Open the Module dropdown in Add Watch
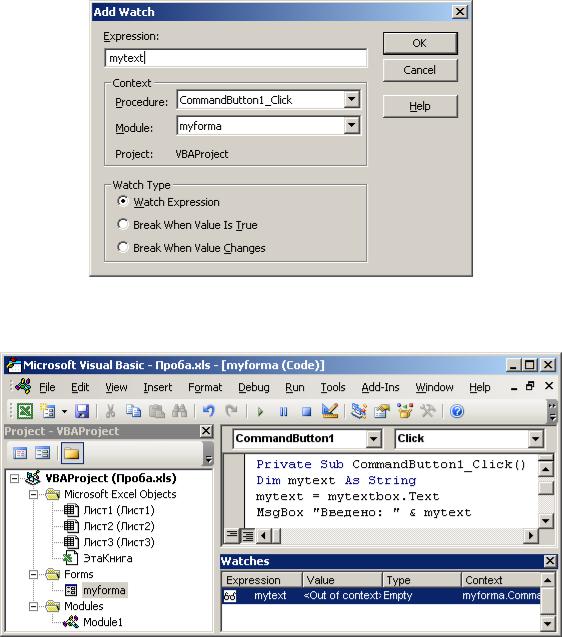The width and height of the screenshot is (562, 637). coord(352,125)
